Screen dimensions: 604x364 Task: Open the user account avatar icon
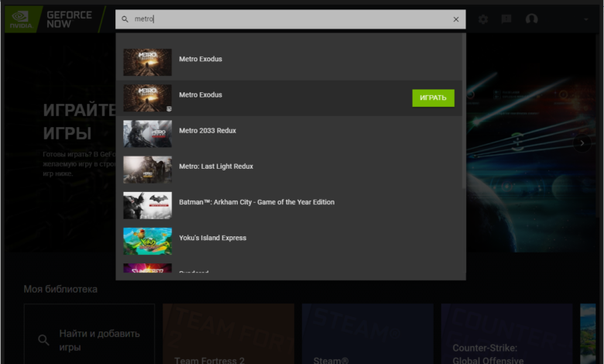531,19
